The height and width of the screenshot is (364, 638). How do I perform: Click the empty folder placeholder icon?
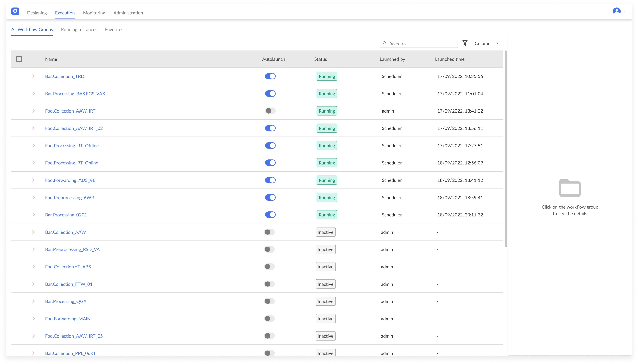coord(570,188)
